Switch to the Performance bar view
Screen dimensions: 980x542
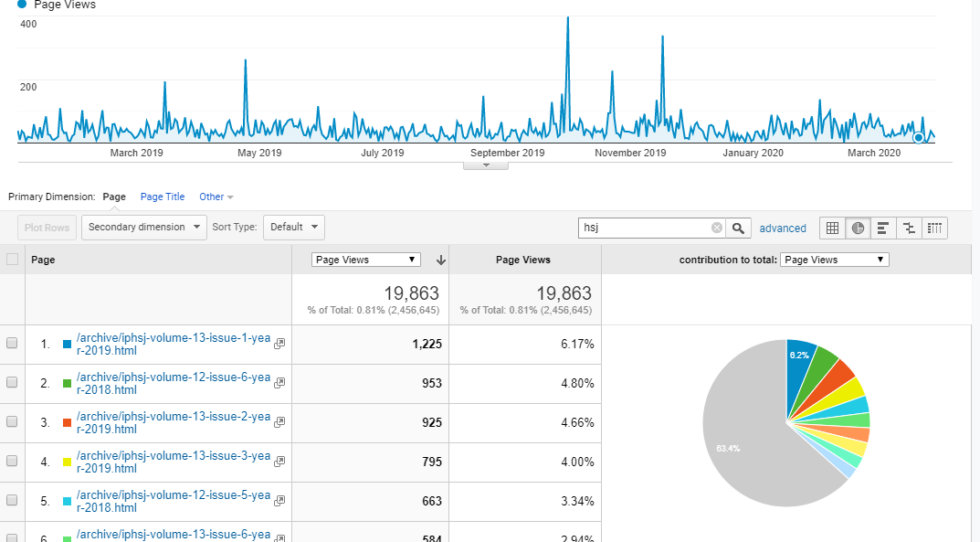point(883,228)
